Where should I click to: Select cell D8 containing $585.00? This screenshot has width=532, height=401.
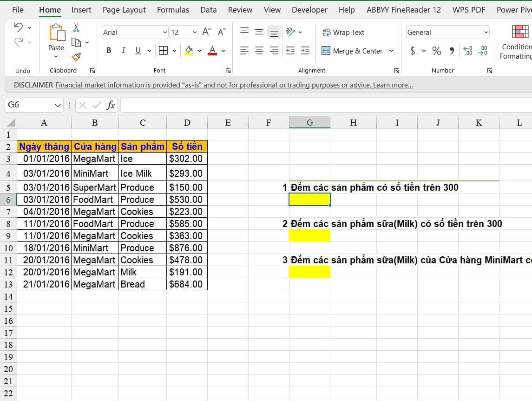tap(186, 224)
